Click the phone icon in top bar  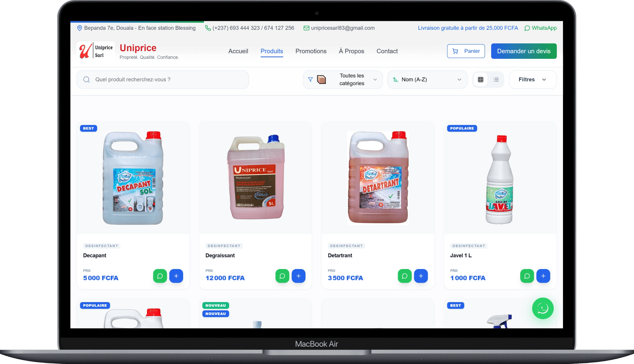click(x=208, y=28)
